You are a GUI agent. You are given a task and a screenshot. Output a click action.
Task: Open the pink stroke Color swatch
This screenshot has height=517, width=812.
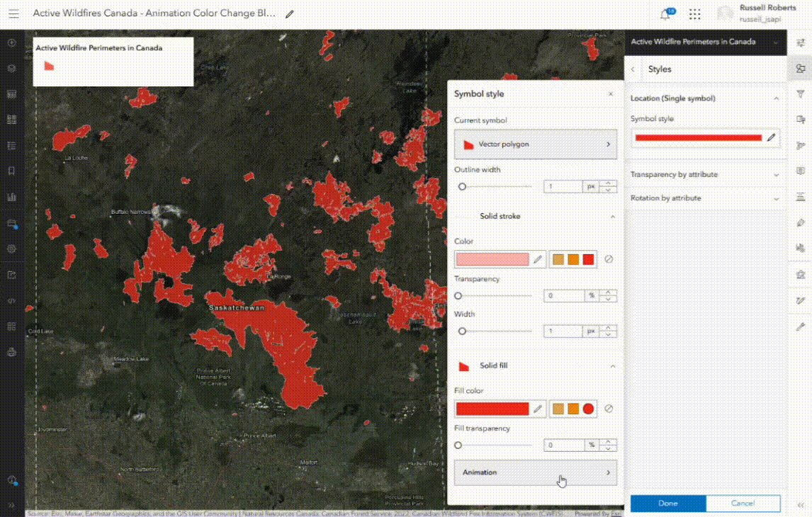coord(492,259)
